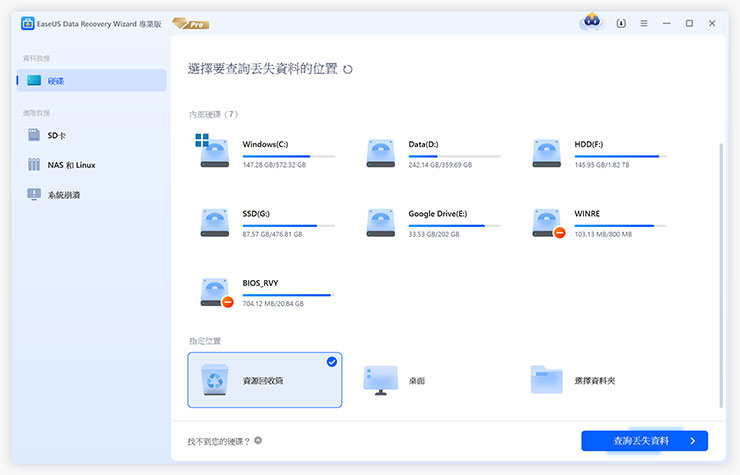This screenshot has width=740, height=475.
Task: Click the vertical scrollbar of drive list
Action: click(721, 275)
